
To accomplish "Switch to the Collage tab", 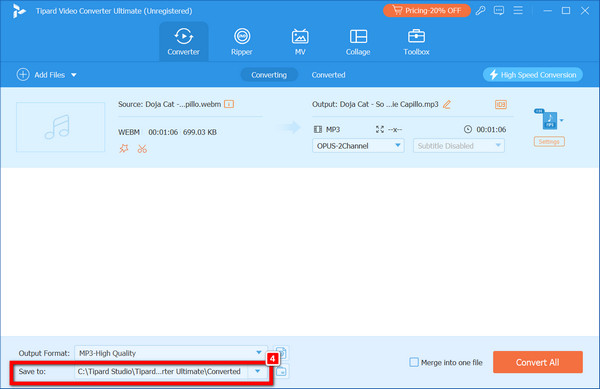I will 358,41.
